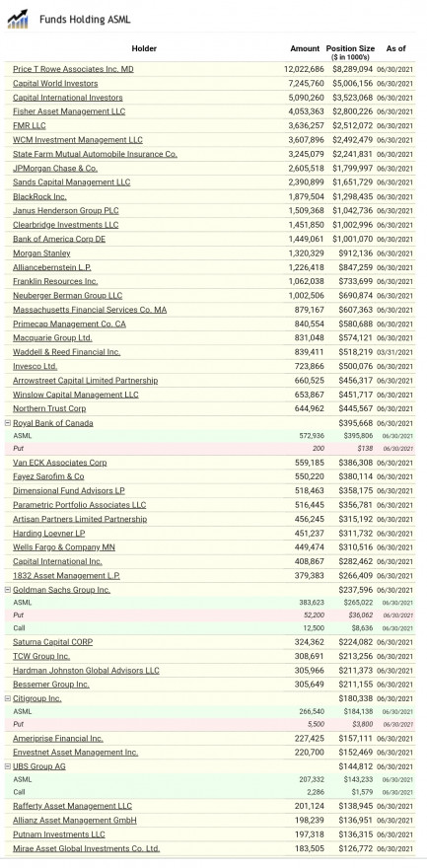Collapse the Goldman Sachs Group Inc. details
The height and width of the screenshot is (868, 427).
tap(8, 590)
